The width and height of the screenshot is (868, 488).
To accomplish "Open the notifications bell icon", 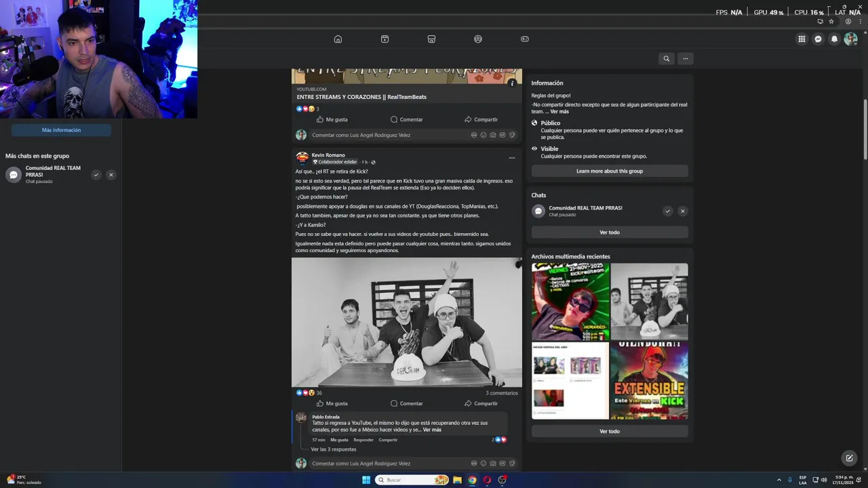I will coord(834,39).
